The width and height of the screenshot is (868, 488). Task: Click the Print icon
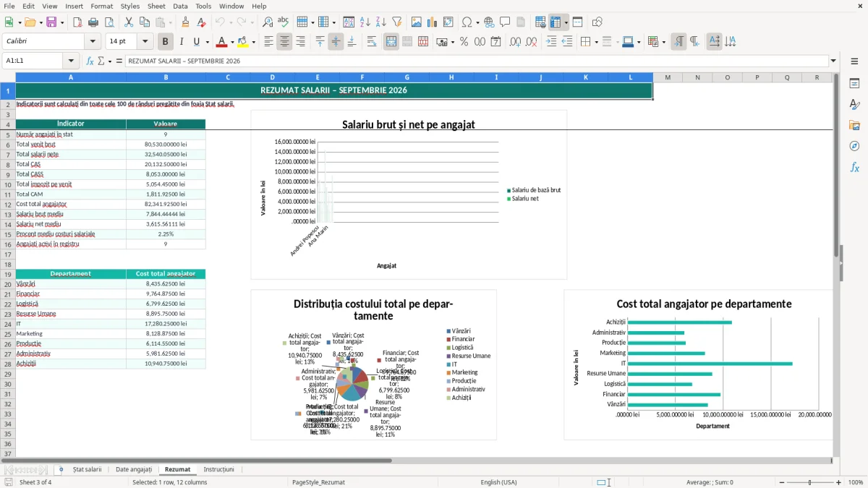pos(93,22)
